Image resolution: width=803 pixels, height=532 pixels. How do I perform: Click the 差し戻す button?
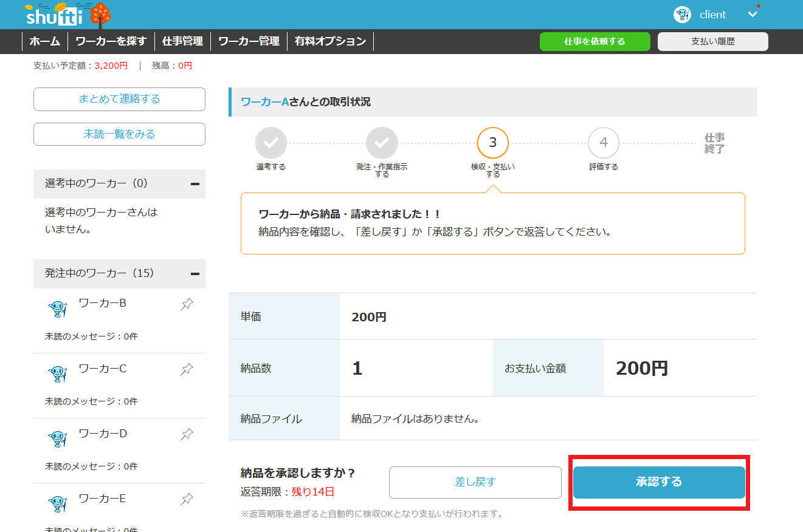coord(475,482)
